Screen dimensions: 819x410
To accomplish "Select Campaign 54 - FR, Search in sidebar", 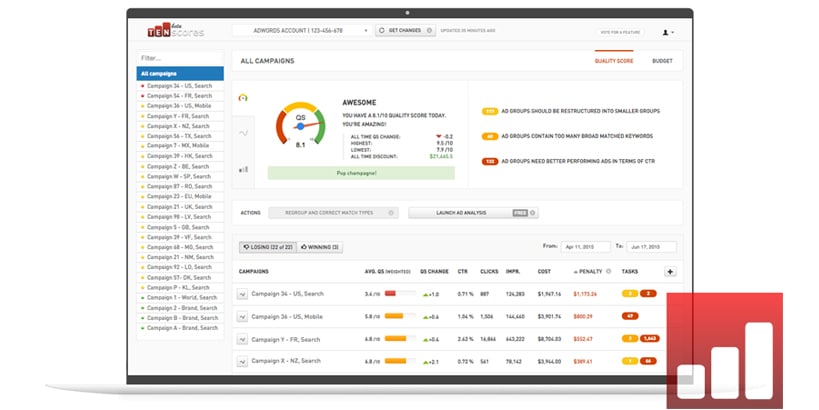I will [x=180, y=96].
